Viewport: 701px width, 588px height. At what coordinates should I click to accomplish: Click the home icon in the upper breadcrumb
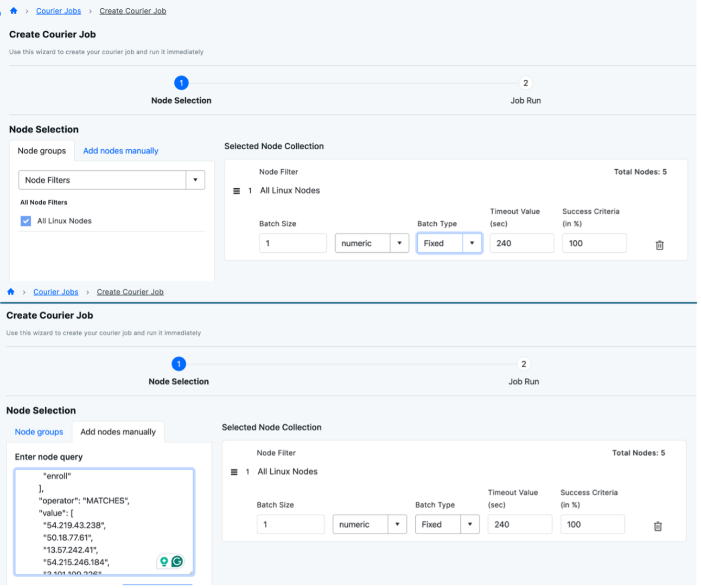click(x=14, y=11)
